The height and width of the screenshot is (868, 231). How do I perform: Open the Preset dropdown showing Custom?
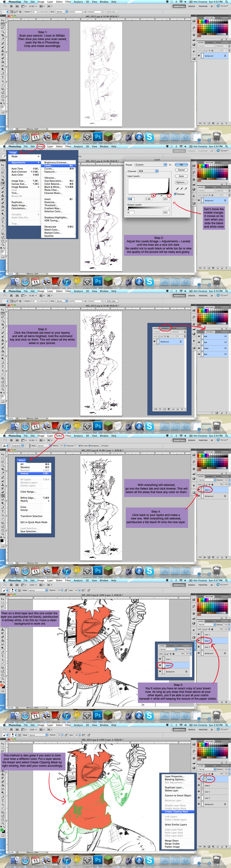pos(151,165)
